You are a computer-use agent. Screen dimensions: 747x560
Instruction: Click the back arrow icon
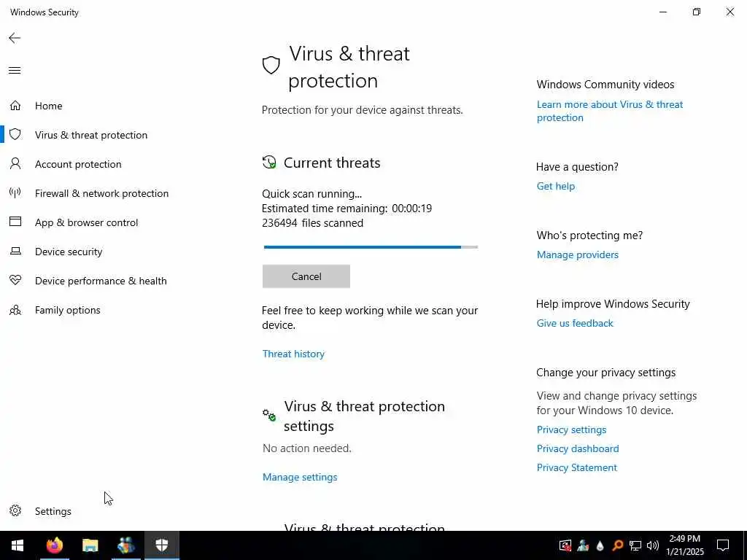tap(15, 38)
